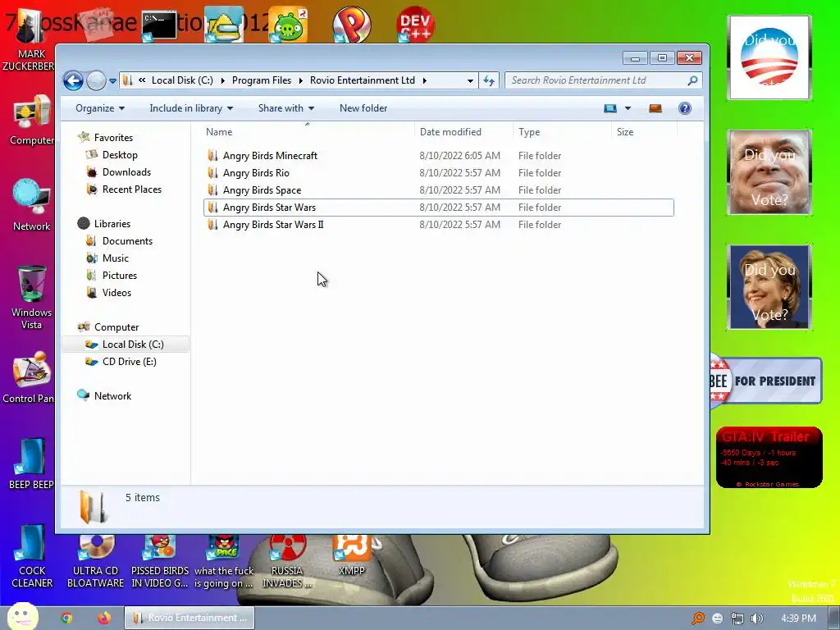
Task: Click the refresh button beside address bar
Action: click(x=489, y=80)
